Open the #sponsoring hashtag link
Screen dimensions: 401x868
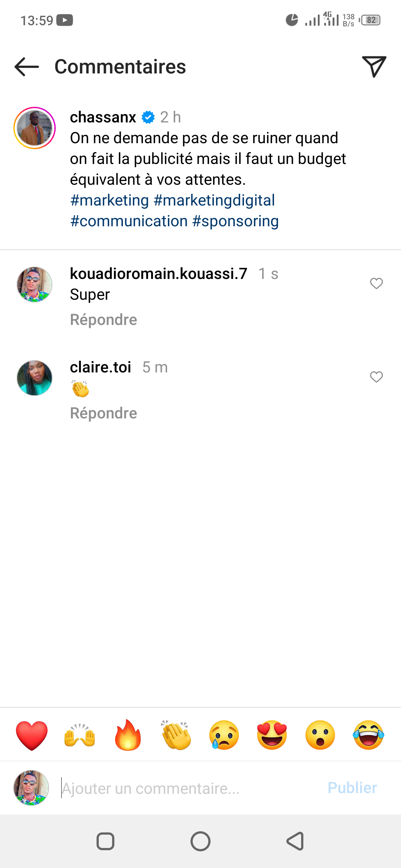[x=235, y=221]
